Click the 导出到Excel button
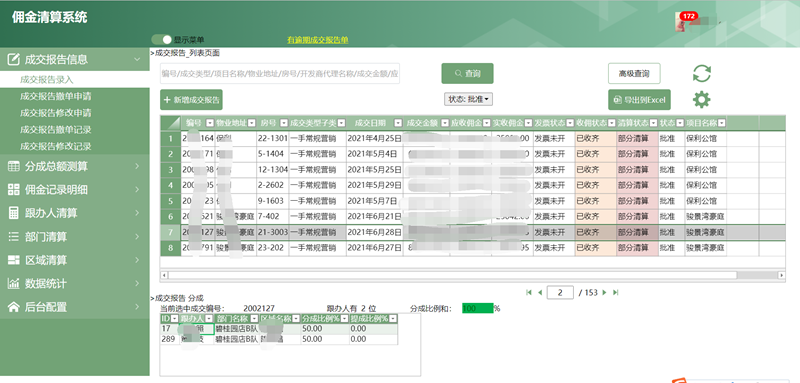 [x=639, y=100]
